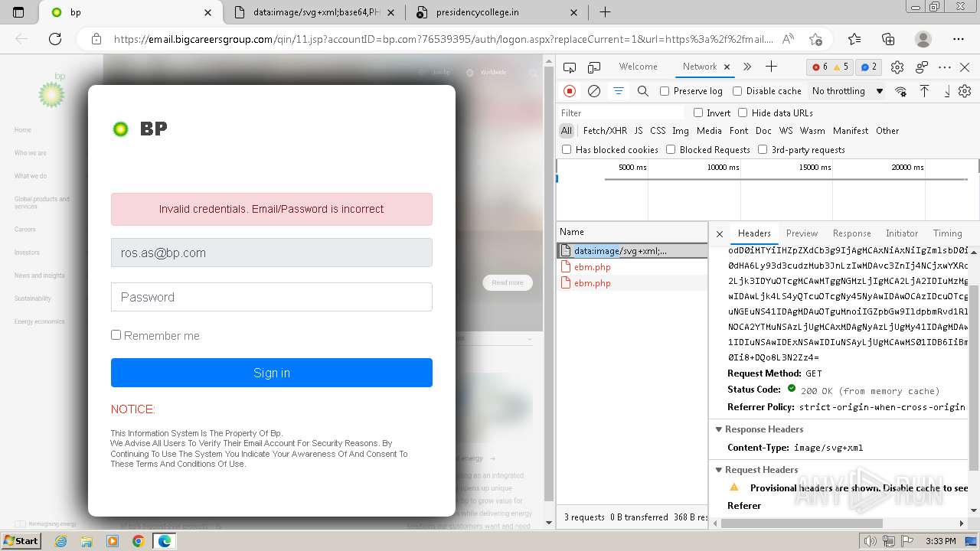980x551 pixels.
Task: Click the email field showing ros.as@bp.com
Action: pyautogui.click(x=272, y=253)
